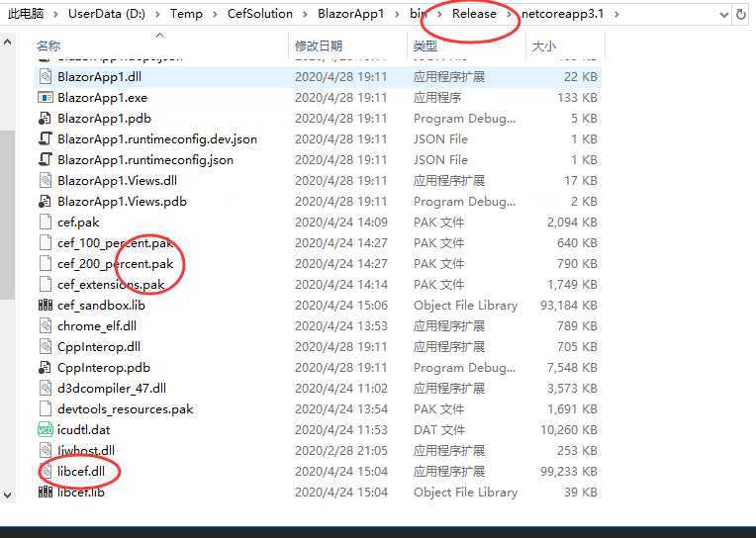Expand chevron after BlazorApp1 in path

pyautogui.click(x=397, y=14)
